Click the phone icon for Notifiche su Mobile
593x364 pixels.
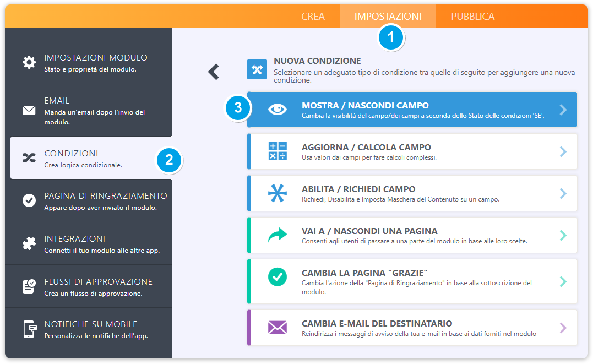pos(30,329)
